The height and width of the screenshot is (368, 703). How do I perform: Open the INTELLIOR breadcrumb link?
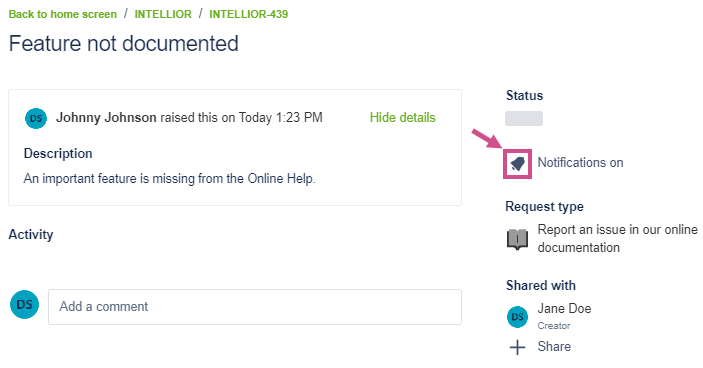point(163,14)
